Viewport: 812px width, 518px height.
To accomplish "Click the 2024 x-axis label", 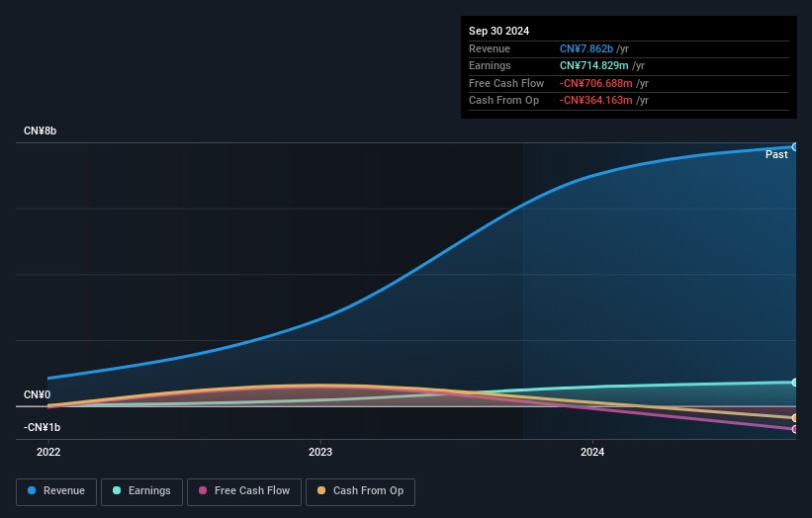I will coord(592,452).
